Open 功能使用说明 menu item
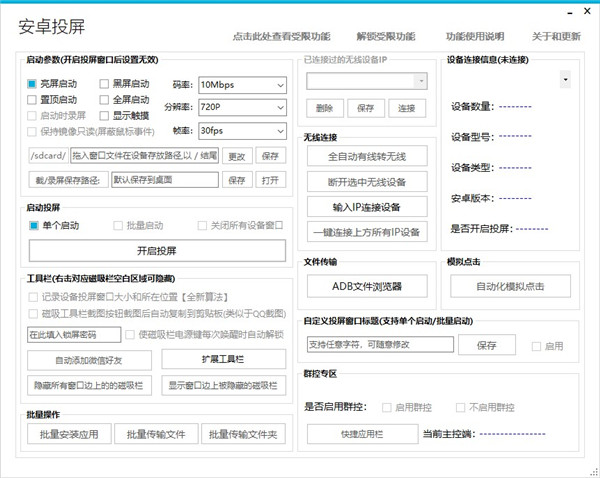 click(475, 36)
